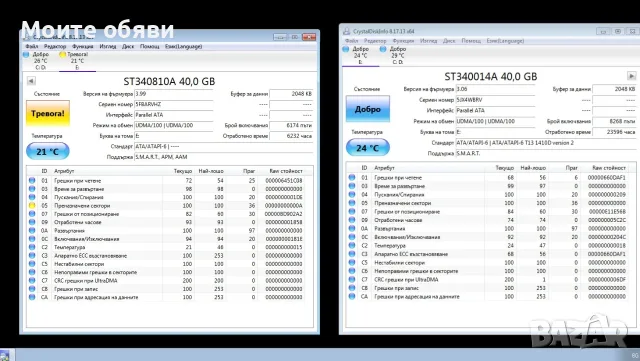Select the Добро 29 °C C: D: disk tab
Image resolution: width=640 pixels, height=361 pixels.
[397, 56]
